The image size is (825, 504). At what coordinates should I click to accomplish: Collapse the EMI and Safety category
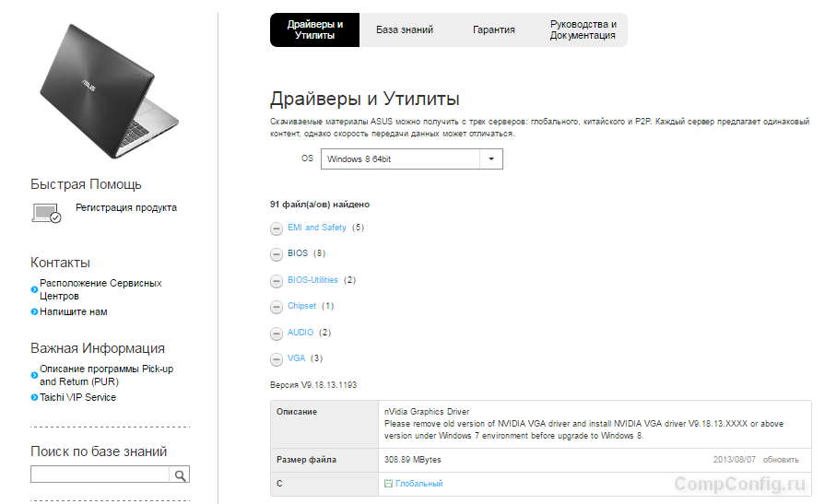pyautogui.click(x=277, y=229)
